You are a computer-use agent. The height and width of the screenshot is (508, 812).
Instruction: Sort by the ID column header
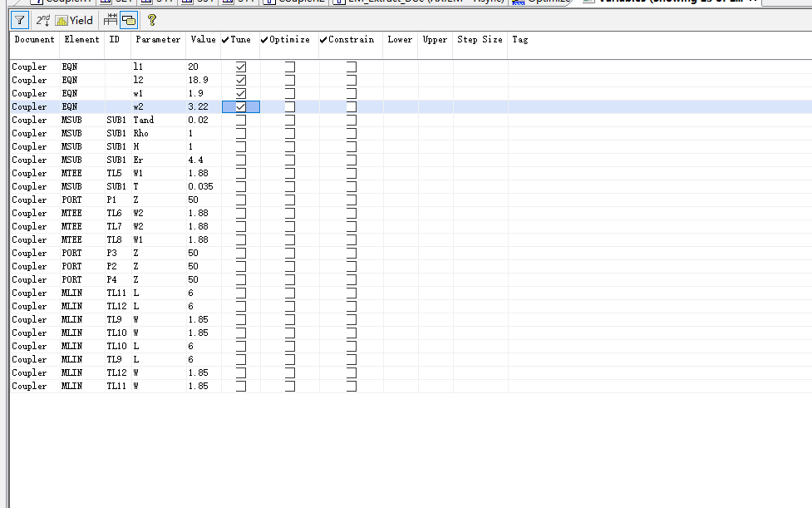pos(115,40)
